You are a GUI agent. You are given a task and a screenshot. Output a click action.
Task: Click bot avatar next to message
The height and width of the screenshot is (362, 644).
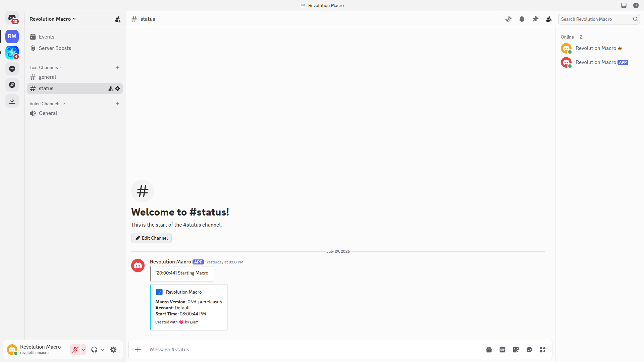138,265
